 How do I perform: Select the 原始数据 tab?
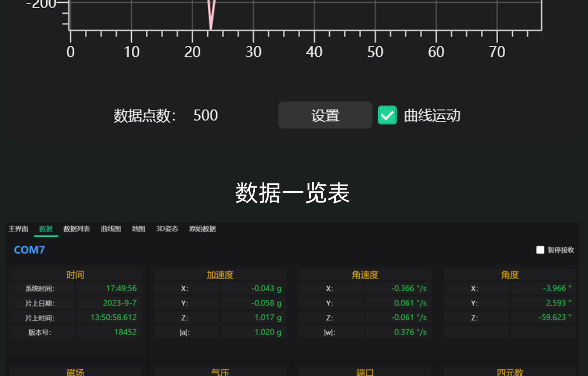point(202,229)
